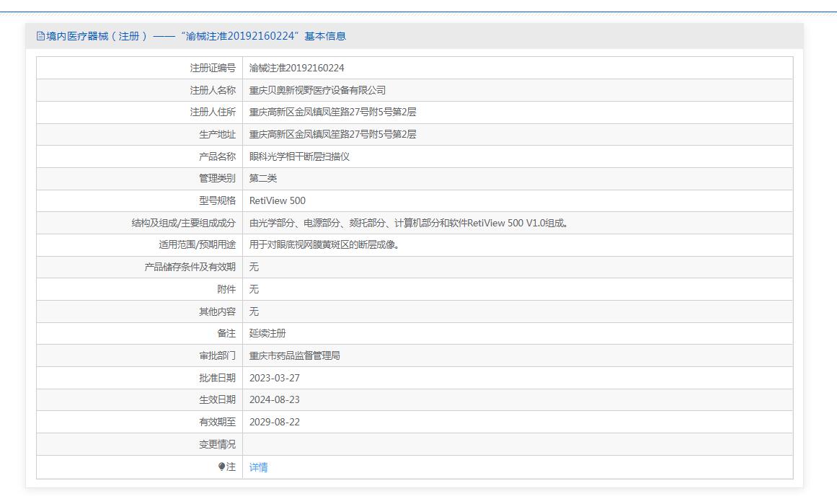Click the 结构及组成/主要组成成分 label
Viewport: 837px width, 504px height.
pyautogui.click(x=184, y=224)
